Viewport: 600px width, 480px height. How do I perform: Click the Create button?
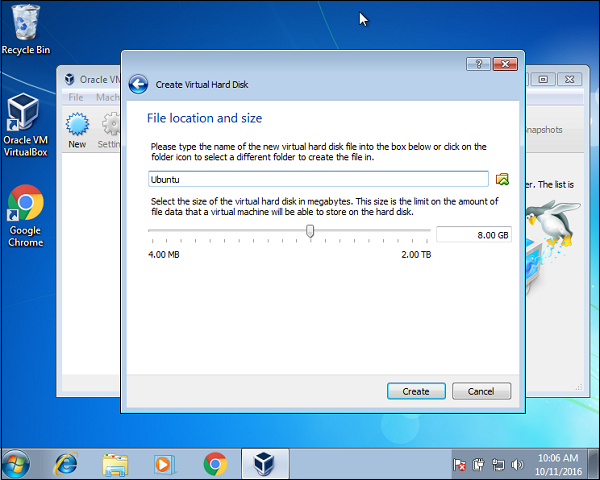coord(416,391)
